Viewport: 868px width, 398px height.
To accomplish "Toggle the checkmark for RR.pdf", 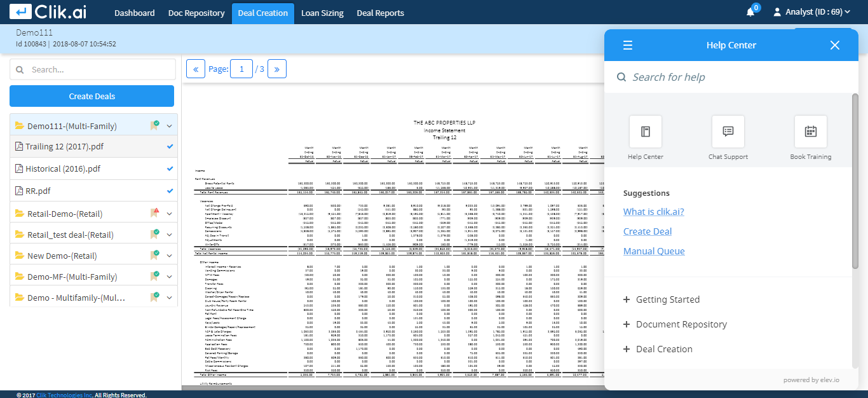I will [x=170, y=191].
